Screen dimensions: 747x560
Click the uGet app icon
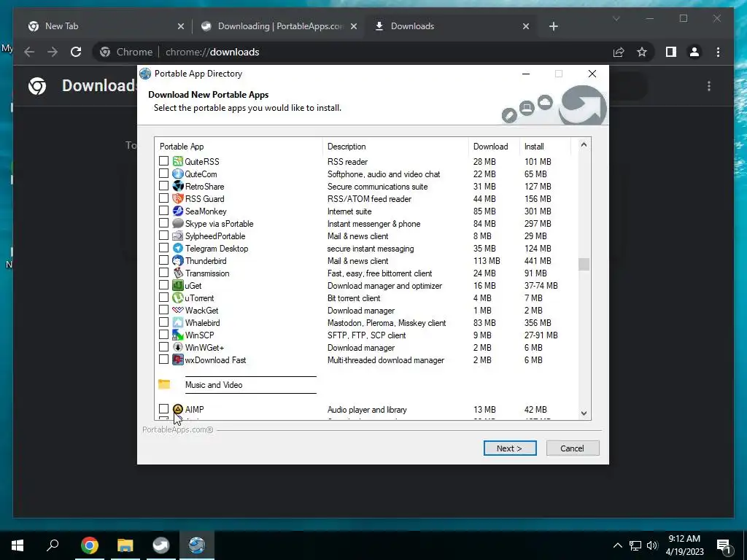pyautogui.click(x=178, y=285)
